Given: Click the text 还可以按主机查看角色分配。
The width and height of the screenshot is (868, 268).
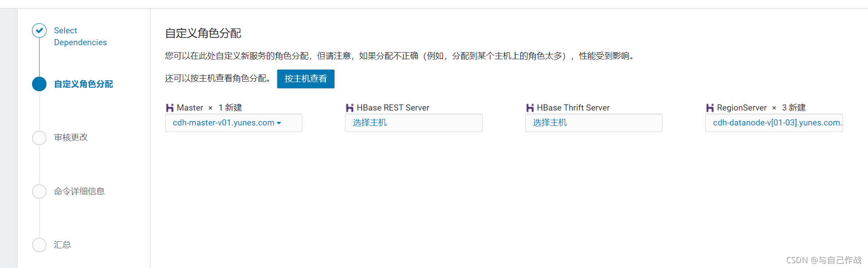Looking at the screenshot, I should click(x=218, y=79).
